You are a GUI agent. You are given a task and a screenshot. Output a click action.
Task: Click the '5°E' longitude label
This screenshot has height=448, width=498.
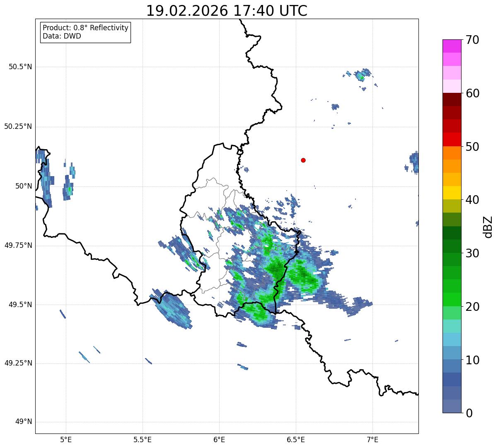click(66, 439)
